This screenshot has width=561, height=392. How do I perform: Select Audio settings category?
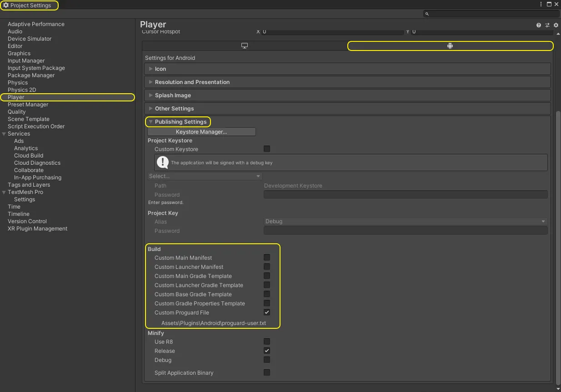coord(15,31)
